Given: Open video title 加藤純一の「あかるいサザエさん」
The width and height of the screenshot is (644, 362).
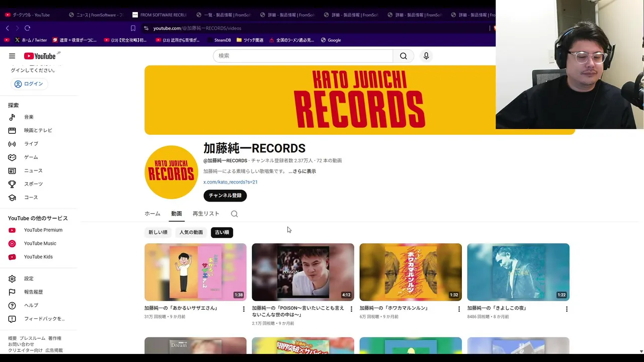Looking at the screenshot, I should [x=181, y=308].
